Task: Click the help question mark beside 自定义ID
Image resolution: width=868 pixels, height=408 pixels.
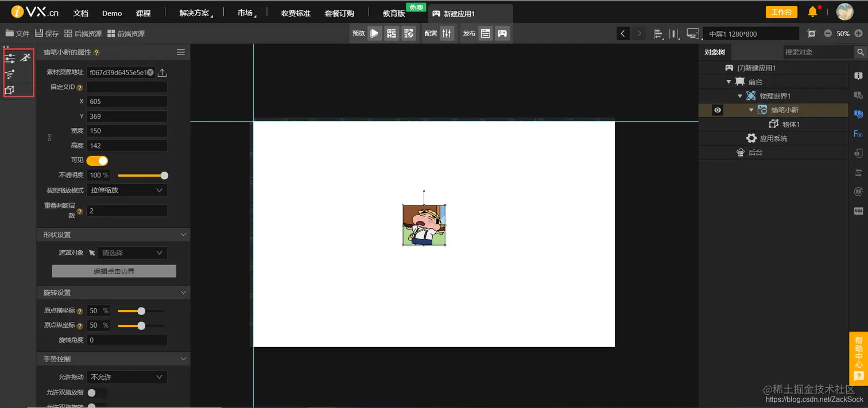Action: coord(80,88)
